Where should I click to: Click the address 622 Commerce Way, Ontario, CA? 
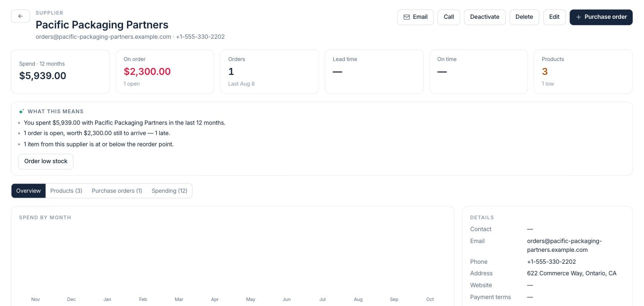click(572, 273)
